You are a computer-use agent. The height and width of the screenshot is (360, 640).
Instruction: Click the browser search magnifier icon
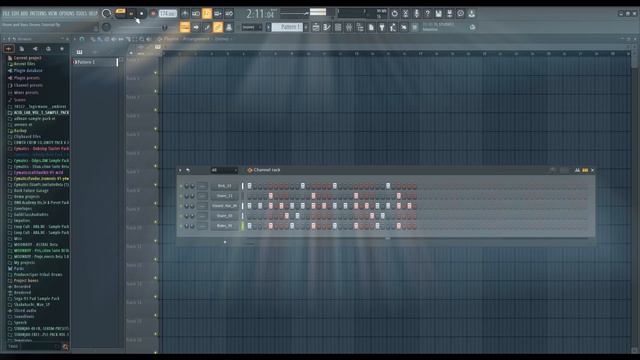(65, 347)
